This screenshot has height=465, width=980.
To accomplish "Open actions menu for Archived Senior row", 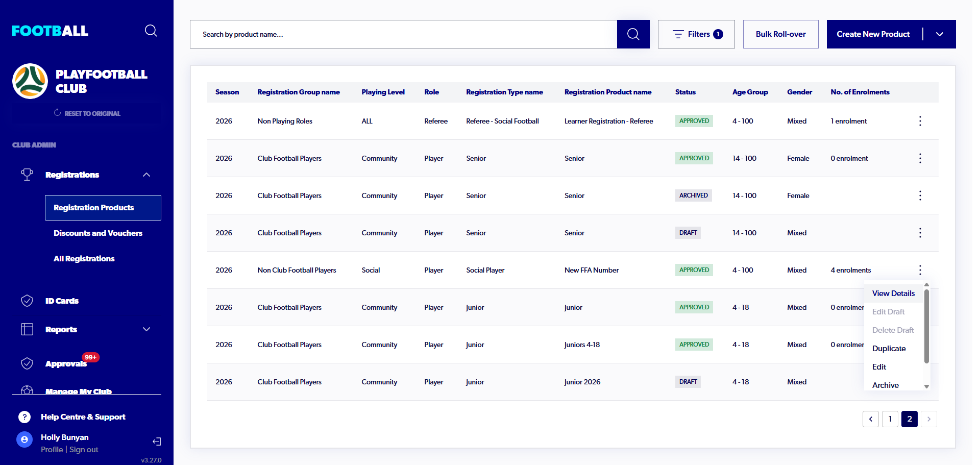I will click(x=920, y=195).
